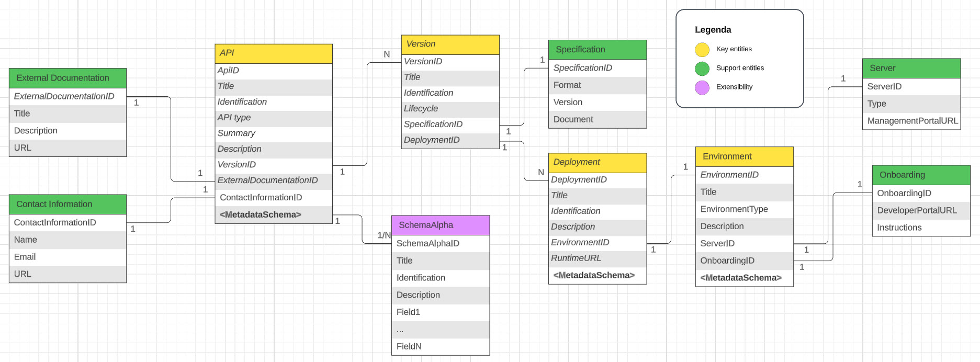Select the DeveloperPortalURL row in Onboarding
The width and height of the screenshot is (980, 362).
coord(917,210)
